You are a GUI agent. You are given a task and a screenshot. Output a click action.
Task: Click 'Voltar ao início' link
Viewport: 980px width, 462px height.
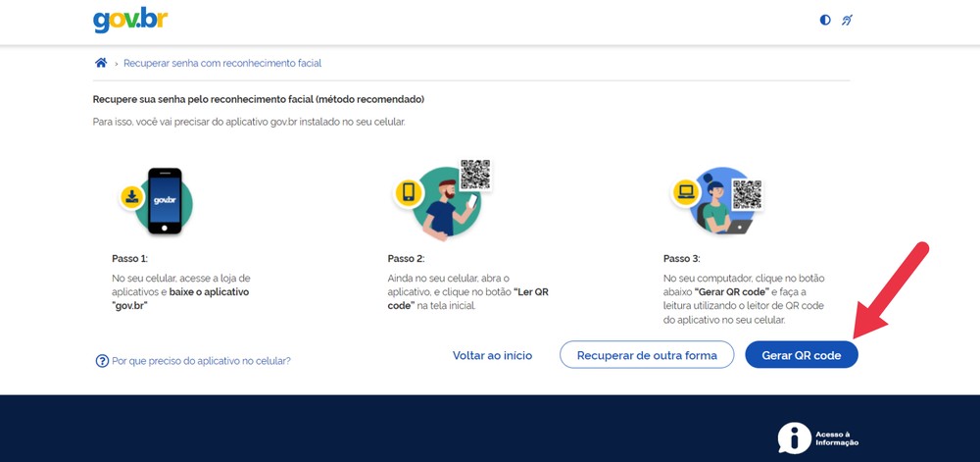click(493, 355)
